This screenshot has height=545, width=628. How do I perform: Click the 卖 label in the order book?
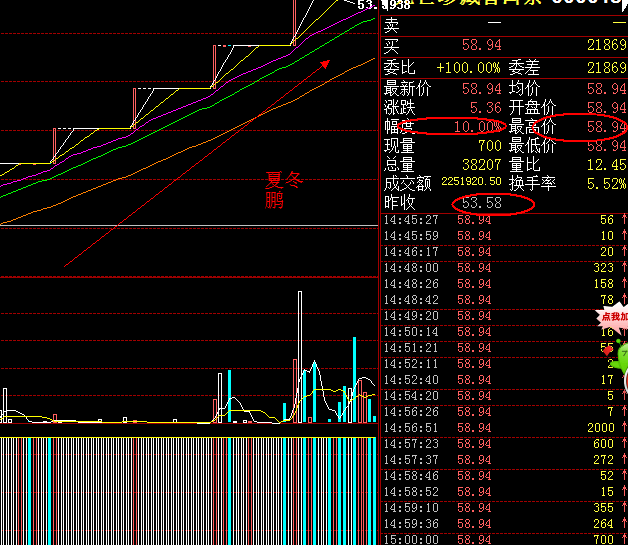[391, 25]
